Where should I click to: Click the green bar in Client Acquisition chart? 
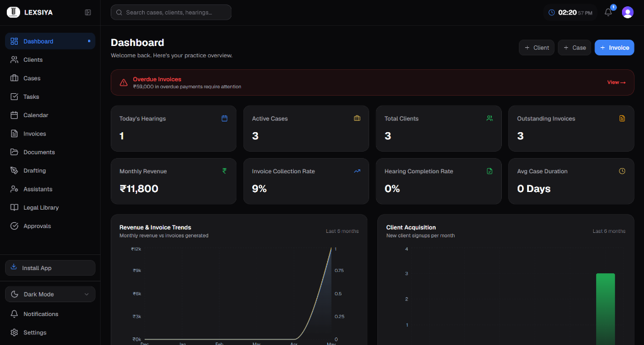tap(606, 309)
